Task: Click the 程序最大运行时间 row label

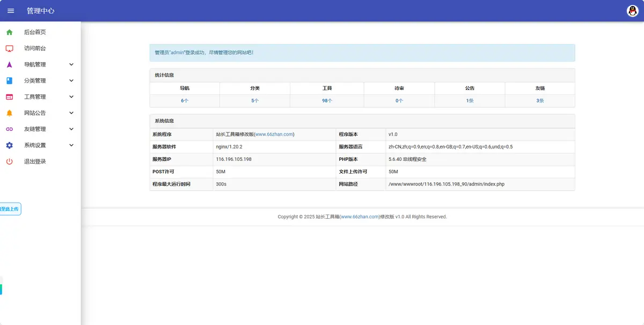Action: [171, 184]
